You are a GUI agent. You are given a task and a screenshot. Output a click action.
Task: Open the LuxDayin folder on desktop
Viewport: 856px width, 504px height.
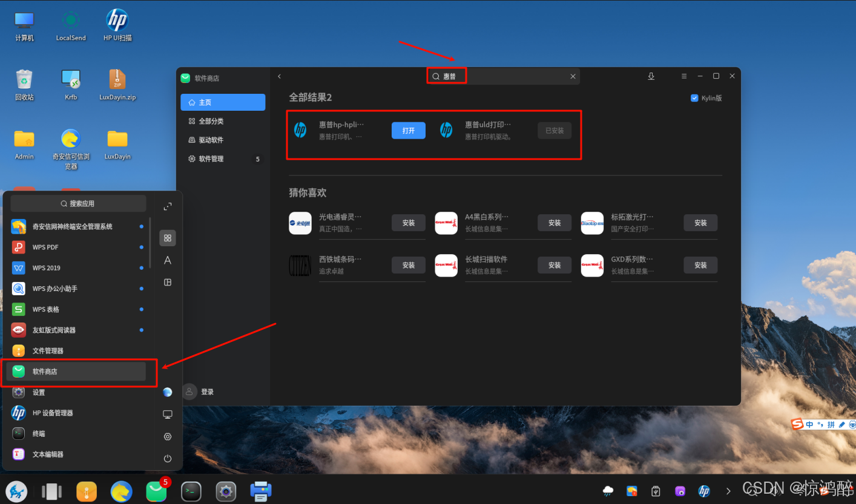point(117,144)
